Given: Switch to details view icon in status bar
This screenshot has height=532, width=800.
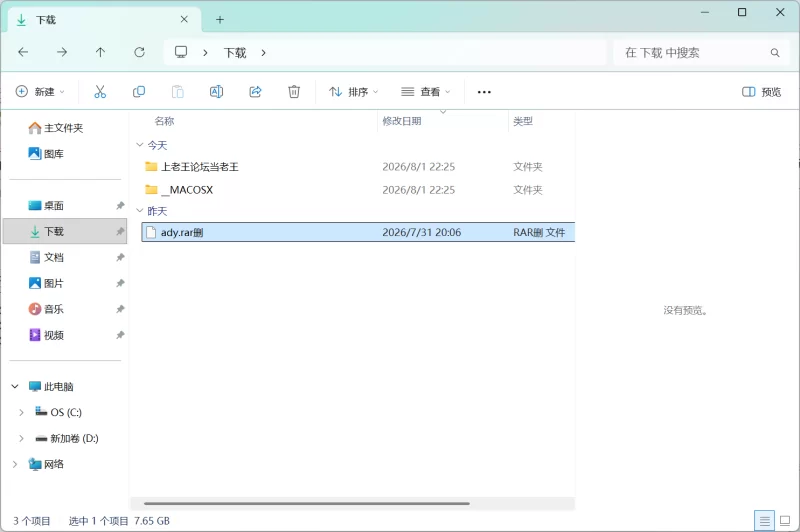Looking at the screenshot, I should click(x=764, y=521).
